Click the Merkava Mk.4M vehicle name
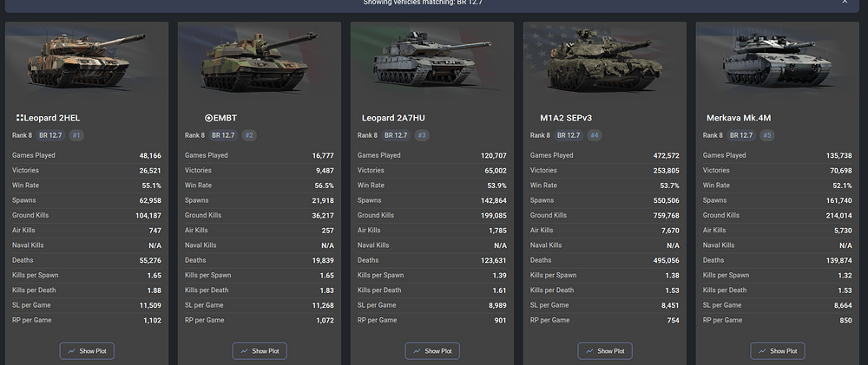868x365 pixels. pyautogui.click(x=739, y=118)
